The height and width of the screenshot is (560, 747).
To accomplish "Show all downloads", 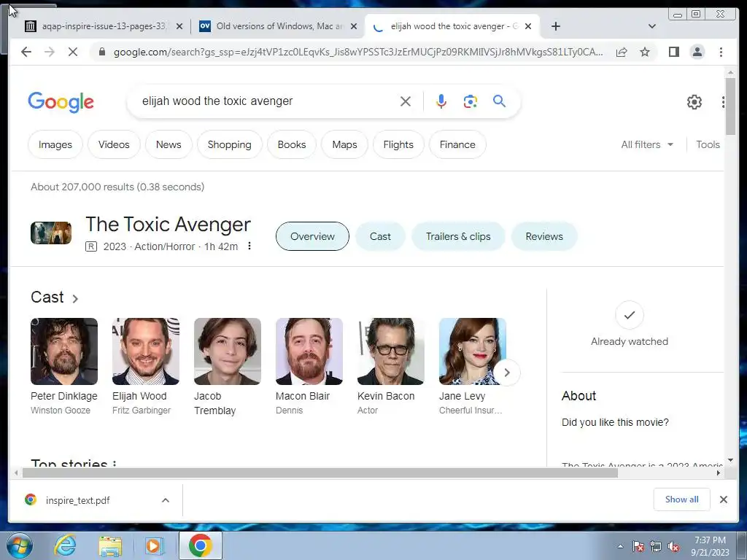I will [x=682, y=499].
